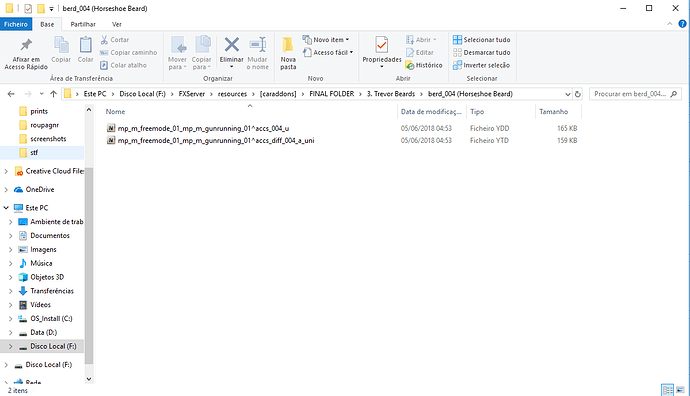690x396 pixels.
Task: Refresh the current folder view
Action: tap(577, 94)
